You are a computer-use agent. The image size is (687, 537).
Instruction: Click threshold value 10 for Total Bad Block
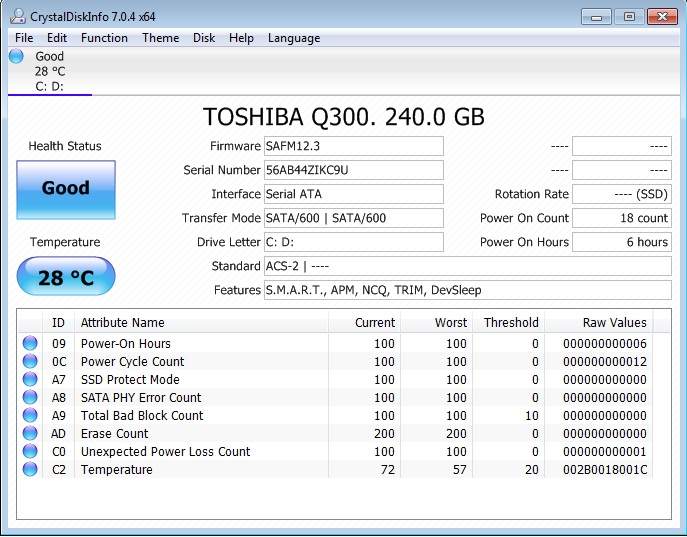[x=531, y=415]
